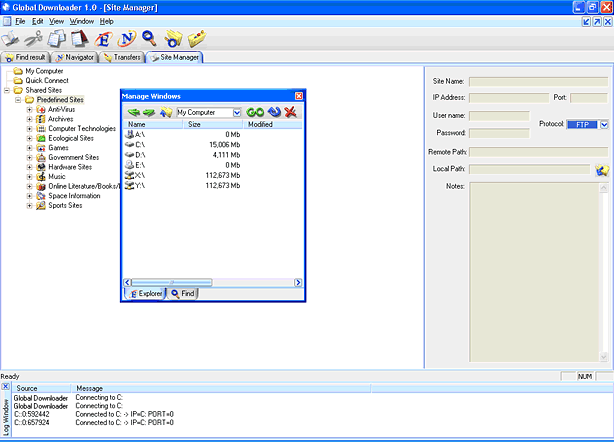The width and height of the screenshot is (614, 442).
Task: Select the A:\ floppy drive
Action: [135, 134]
